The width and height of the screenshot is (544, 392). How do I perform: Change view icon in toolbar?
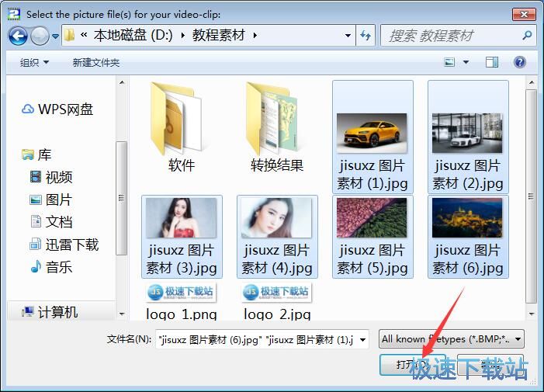coord(449,62)
